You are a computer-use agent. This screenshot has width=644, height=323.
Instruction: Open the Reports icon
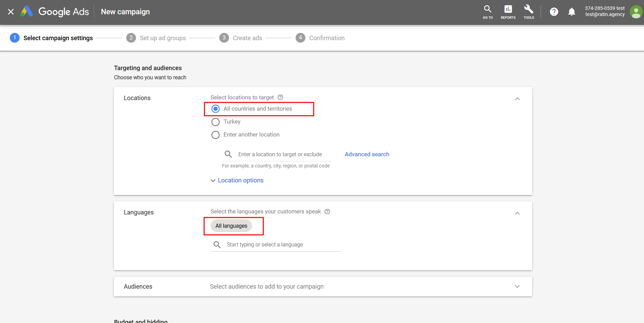pyautogui.click(x=508, y=12)
